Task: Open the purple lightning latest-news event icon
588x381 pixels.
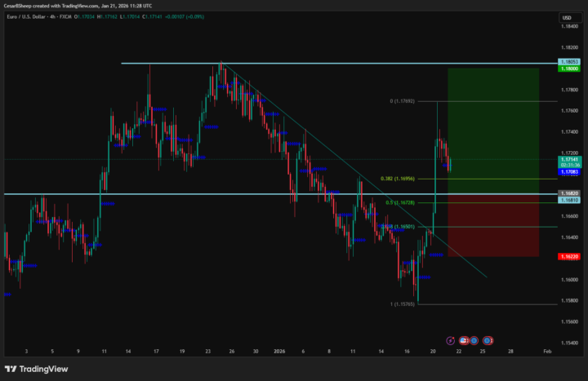Action: coord(450,340)
